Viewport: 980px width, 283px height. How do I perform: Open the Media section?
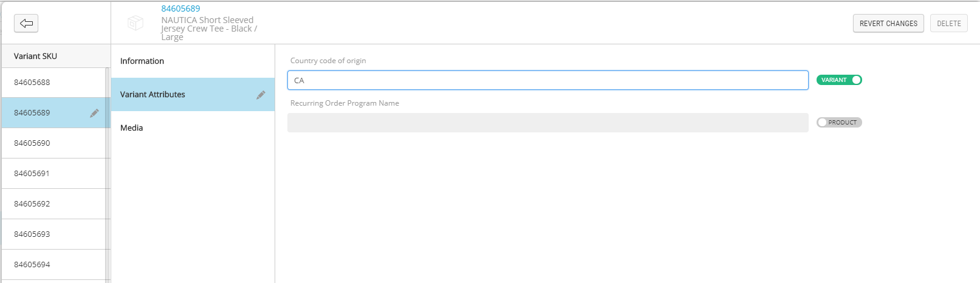[132, 128]
